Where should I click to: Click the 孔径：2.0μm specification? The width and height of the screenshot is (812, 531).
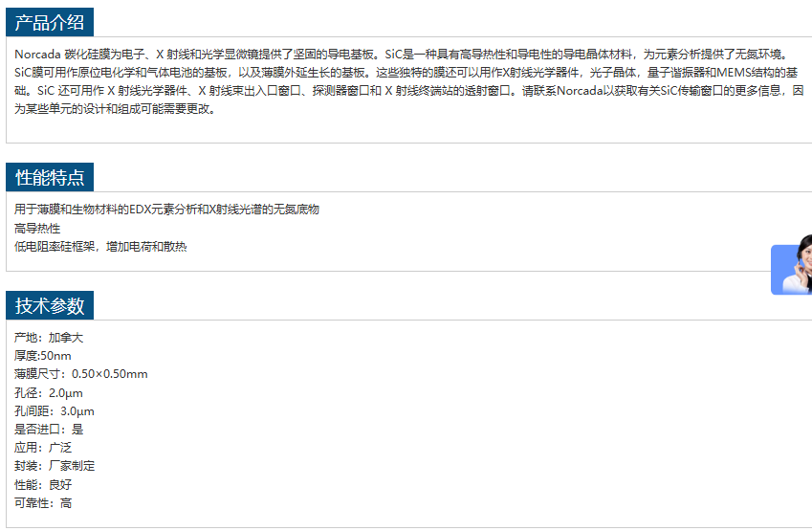pos(49,393)
